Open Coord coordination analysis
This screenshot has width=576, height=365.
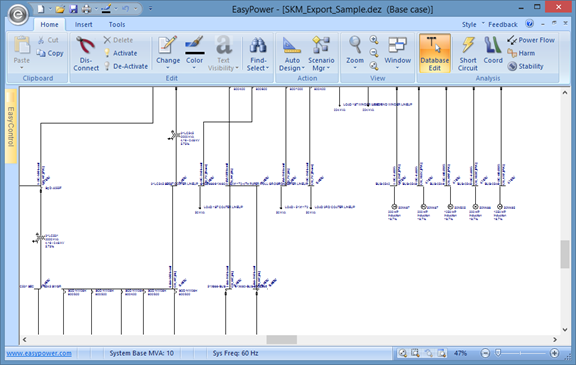tap(493, 50)
